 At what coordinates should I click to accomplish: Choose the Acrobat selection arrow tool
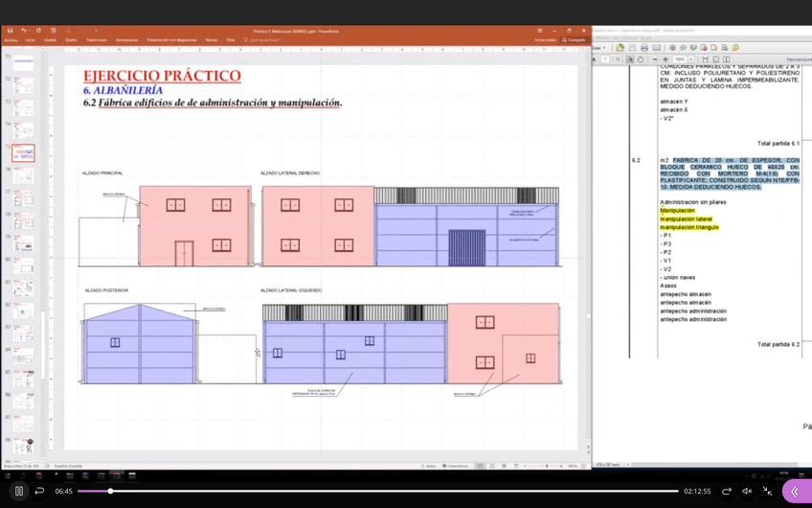click(x=630, y=59)
